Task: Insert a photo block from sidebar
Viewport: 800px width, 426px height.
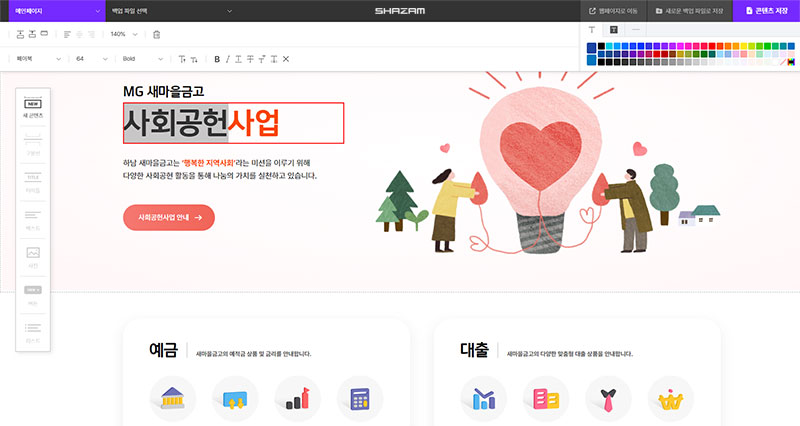Action: point(33,257)
